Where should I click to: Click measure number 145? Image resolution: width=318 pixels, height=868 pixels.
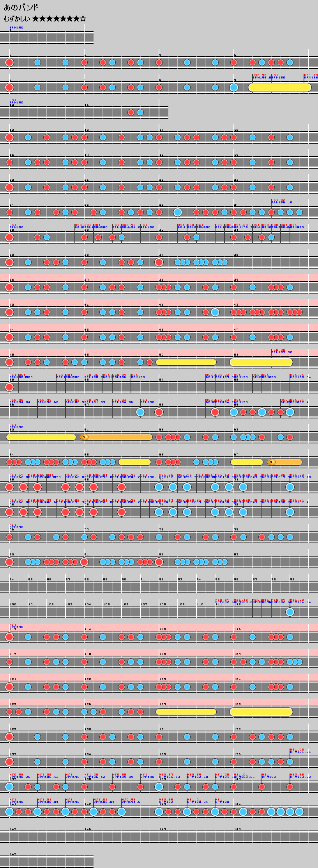click(x=13, y=829)
